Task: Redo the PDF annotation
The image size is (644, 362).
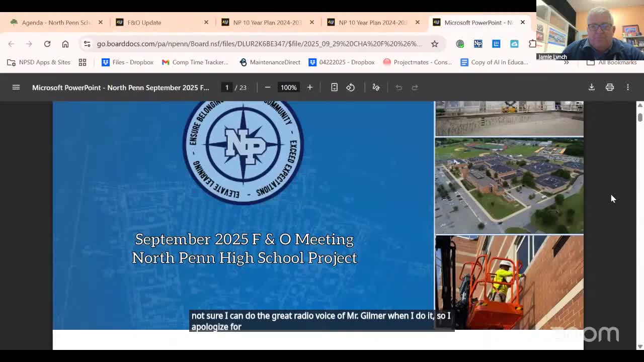Action: 415,87
